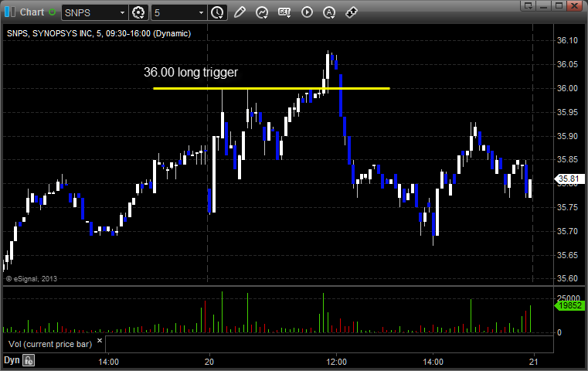Click the green 19852 volume marker
588x371 pixels.
coord(569,306)
